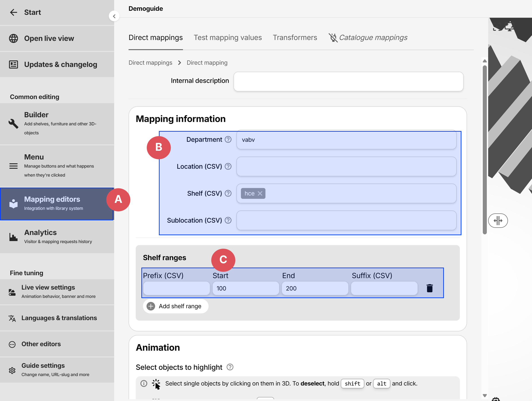Go back to Start with the arrow
Viewport: 532px width, 401px height.
click(x=13, y=12)
